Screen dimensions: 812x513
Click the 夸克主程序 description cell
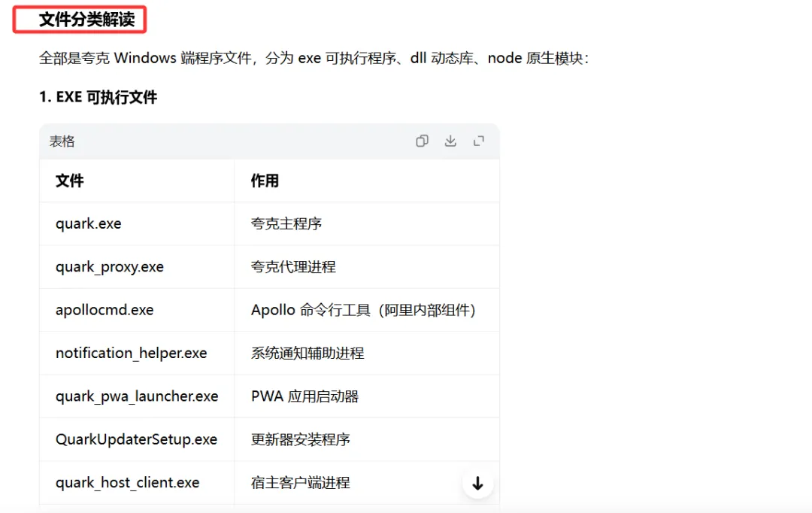367,224
